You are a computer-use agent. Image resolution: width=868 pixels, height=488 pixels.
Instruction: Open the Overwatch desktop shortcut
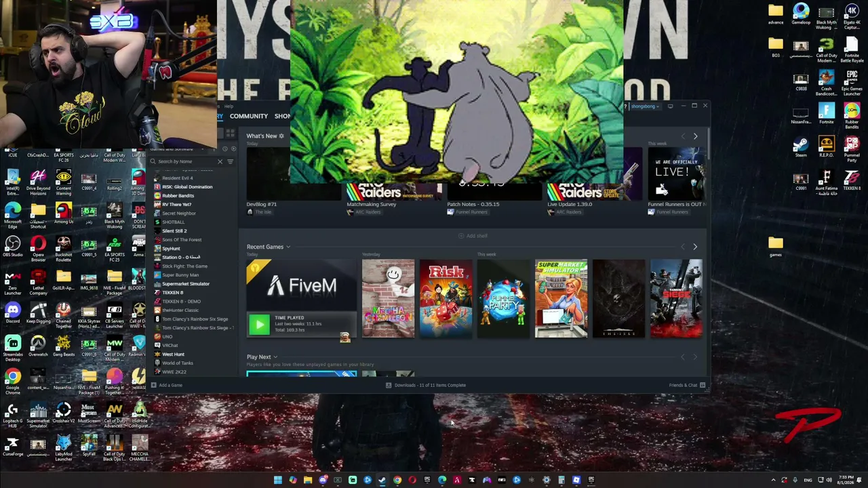tap(38, 347)
